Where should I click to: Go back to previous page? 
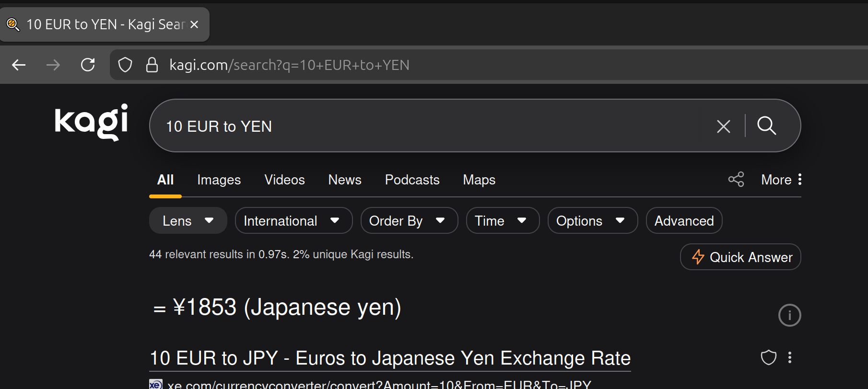[19, 65]
